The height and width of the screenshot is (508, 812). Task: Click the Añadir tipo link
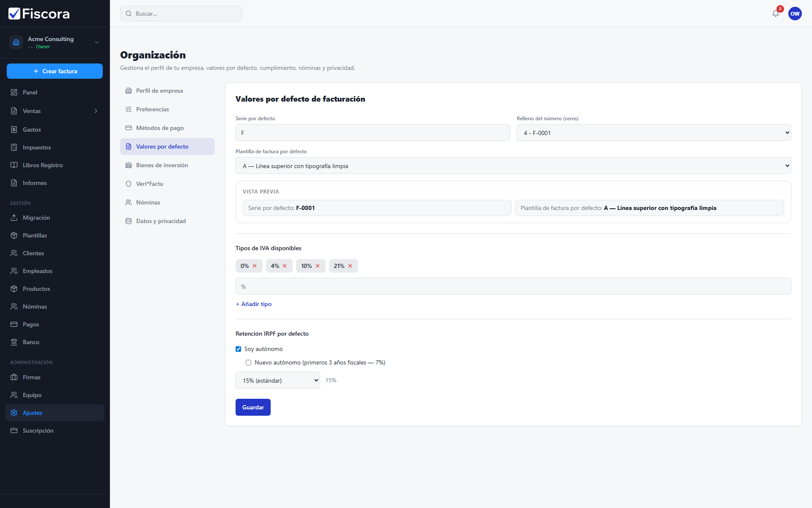tap(254, 304)
